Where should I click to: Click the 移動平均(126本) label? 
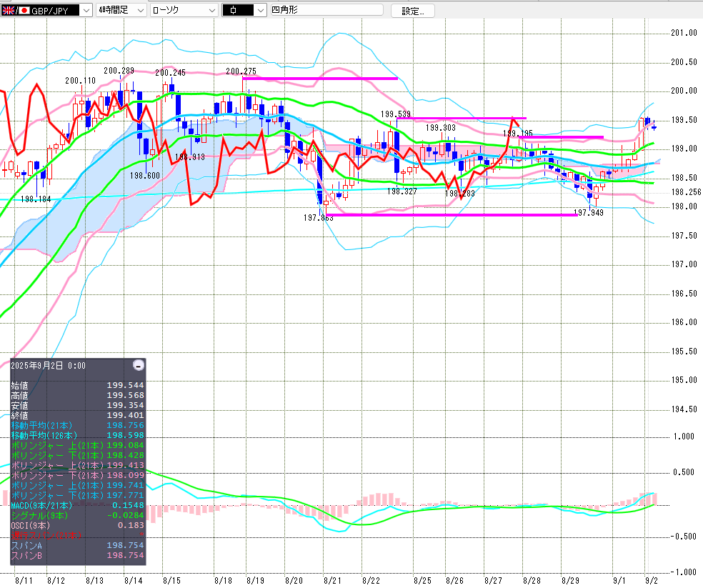coord(44,435)
